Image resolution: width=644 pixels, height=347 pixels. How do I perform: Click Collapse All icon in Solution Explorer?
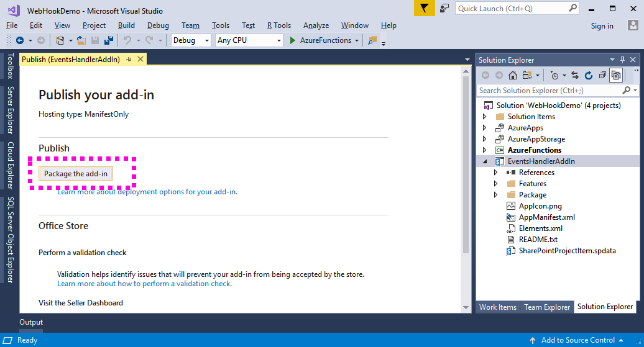(602, 75)
